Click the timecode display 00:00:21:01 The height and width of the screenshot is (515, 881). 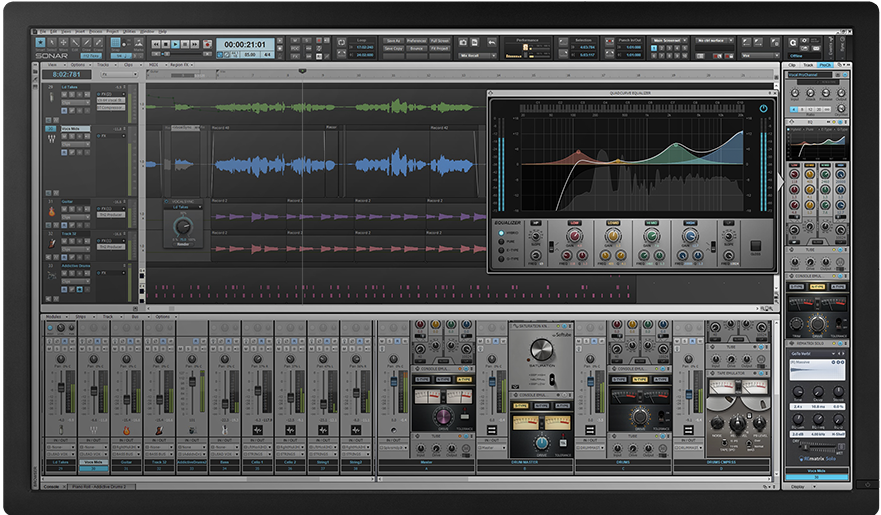click(243, 45)
